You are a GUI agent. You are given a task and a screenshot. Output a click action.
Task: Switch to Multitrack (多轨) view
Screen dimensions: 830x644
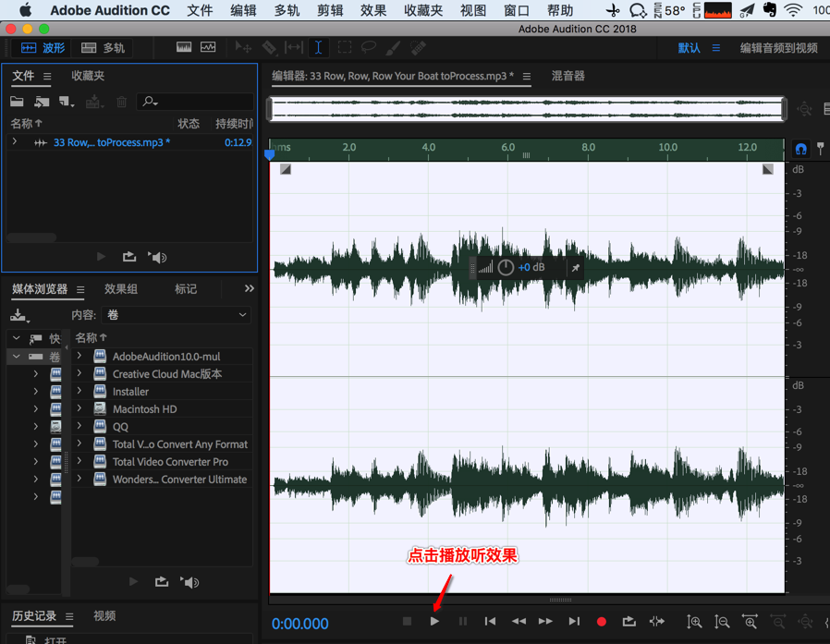[x=103, y=48]
